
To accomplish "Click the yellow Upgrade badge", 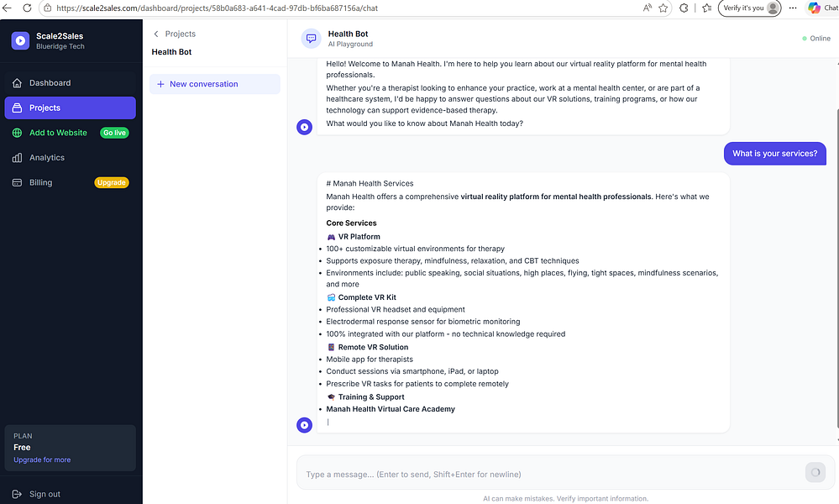I will coord(112,182).
